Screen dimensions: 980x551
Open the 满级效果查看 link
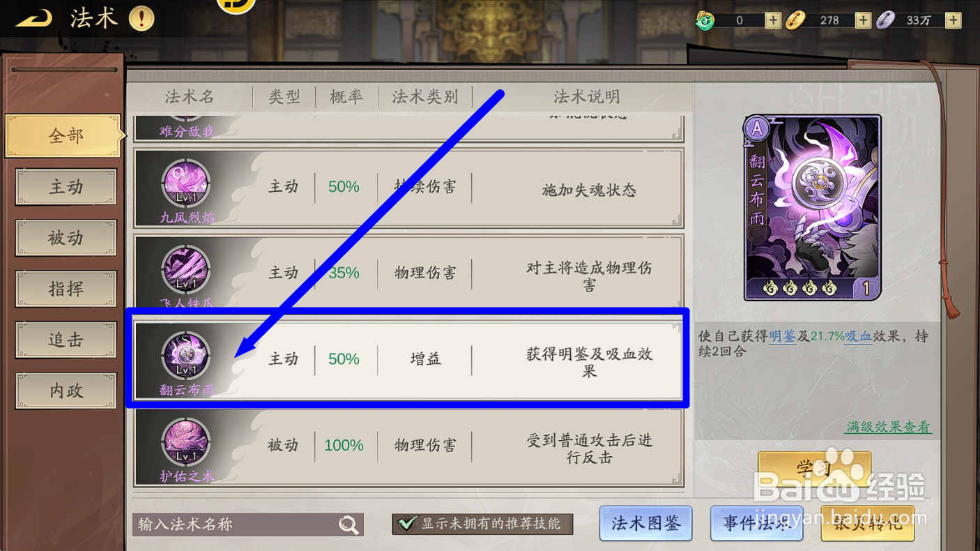click(889, 427)
